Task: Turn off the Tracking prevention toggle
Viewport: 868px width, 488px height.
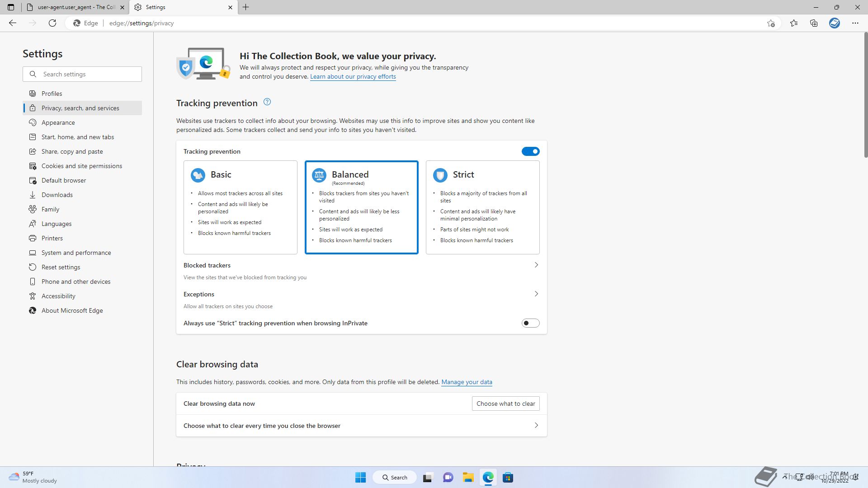Action: (530, 151)
